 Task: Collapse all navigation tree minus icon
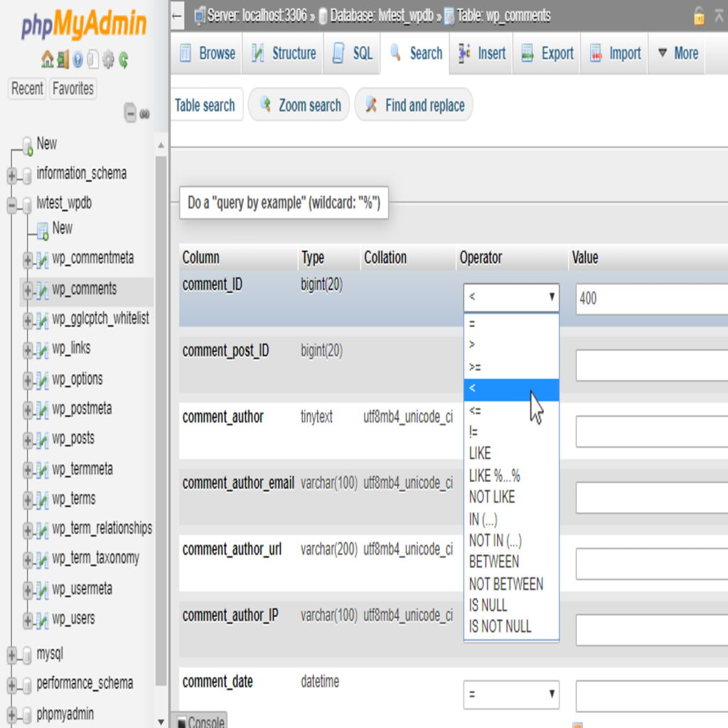point(131,113)
